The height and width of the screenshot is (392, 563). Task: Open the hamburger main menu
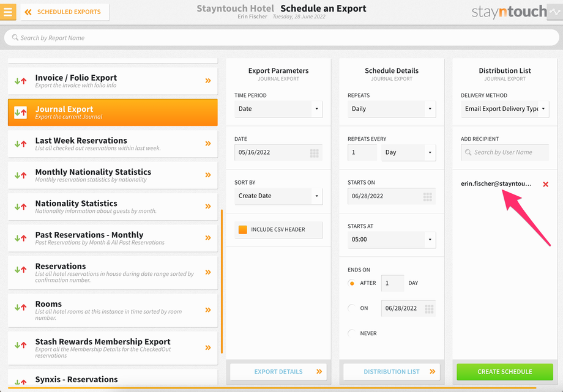(8, 12)
